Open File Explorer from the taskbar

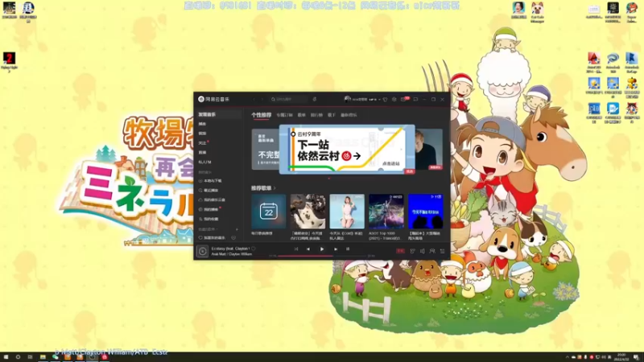pyautogui.click(x=43, y=357)
